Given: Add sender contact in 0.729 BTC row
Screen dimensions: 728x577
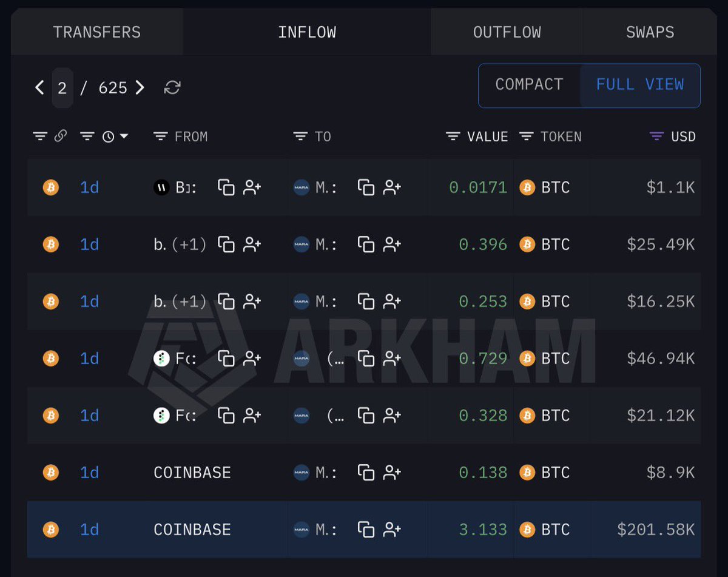Looking at the screenshot, I should [x=252, y=359].
